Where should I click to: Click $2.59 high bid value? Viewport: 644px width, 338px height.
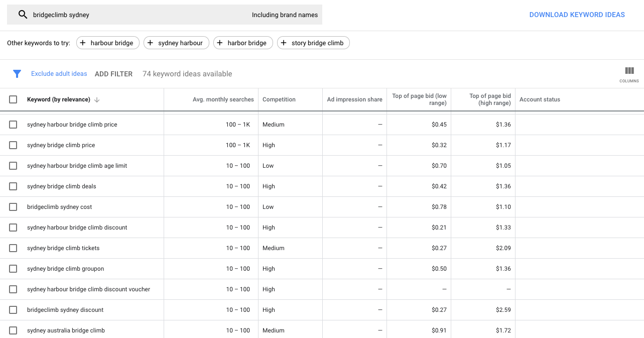[x=503, y=310]
